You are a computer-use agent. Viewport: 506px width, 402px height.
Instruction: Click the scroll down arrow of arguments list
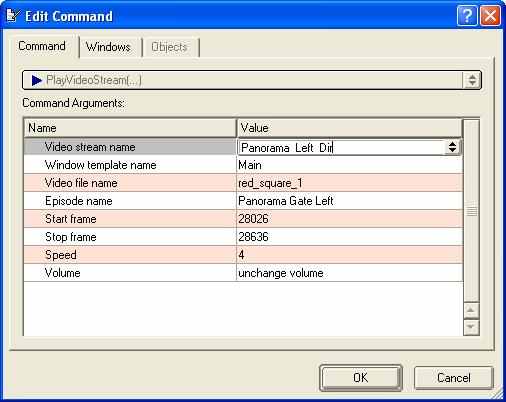pos(471,327)
